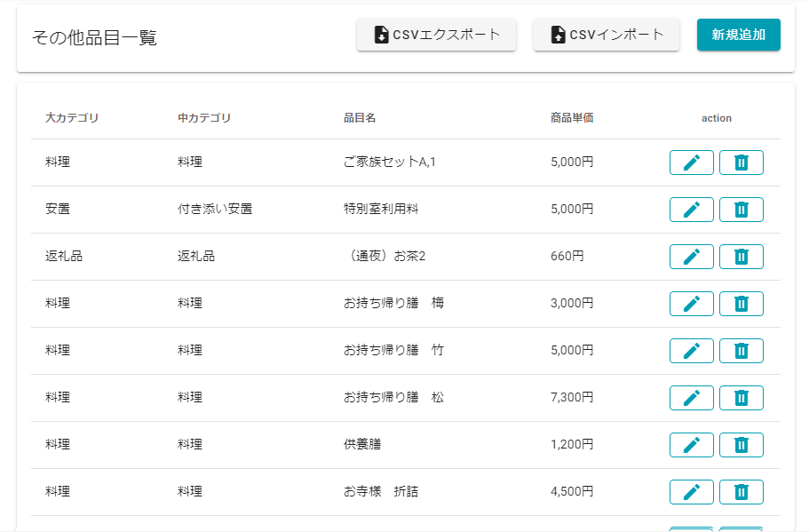
Task: Delete the お寺様 折詰 row
Action: pyautogui.click(x=741, y=492)
